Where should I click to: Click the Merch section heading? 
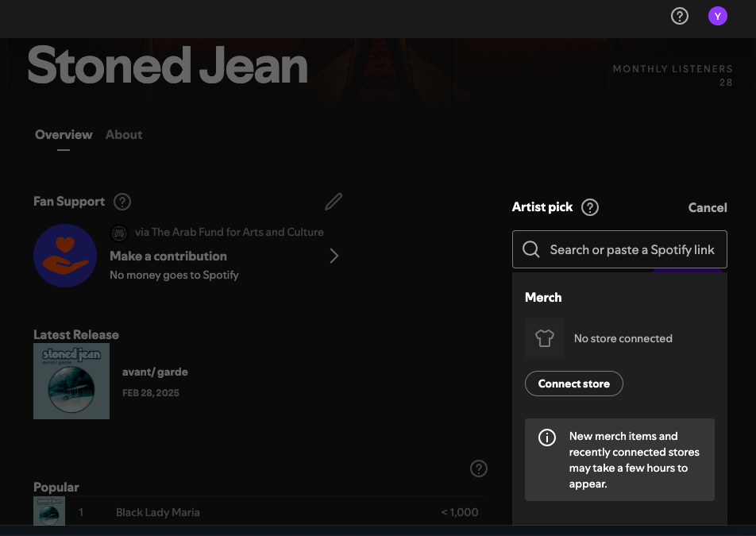click(543, 298)
